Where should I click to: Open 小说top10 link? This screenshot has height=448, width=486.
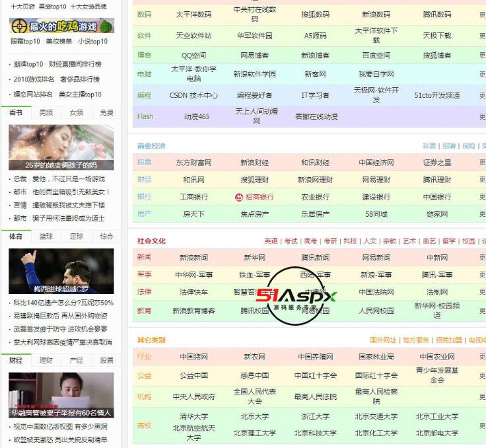(x=92, y=41)
